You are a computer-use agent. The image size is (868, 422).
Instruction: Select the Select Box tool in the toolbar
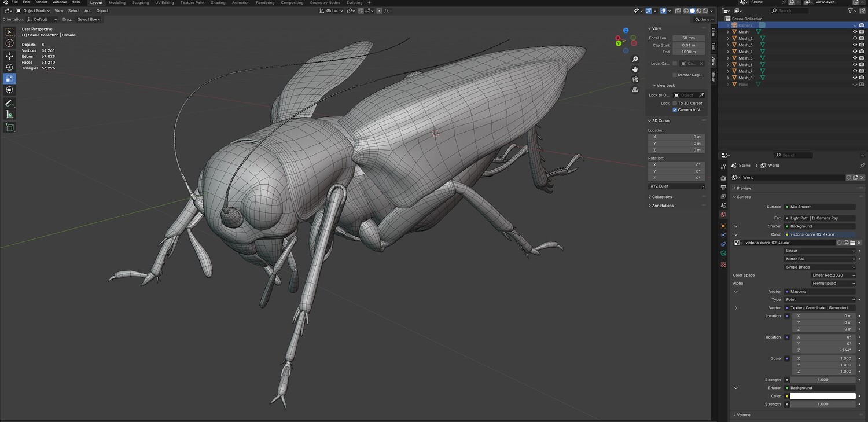pos(9,32)
